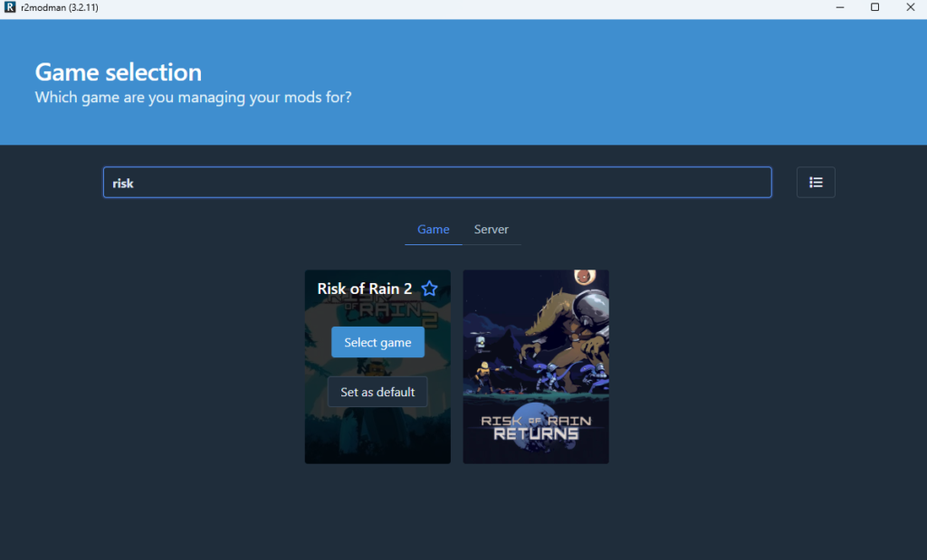927x560 pixels.
Task: Click the planet atop the Returns cover
Action: (x=585, y=275)
